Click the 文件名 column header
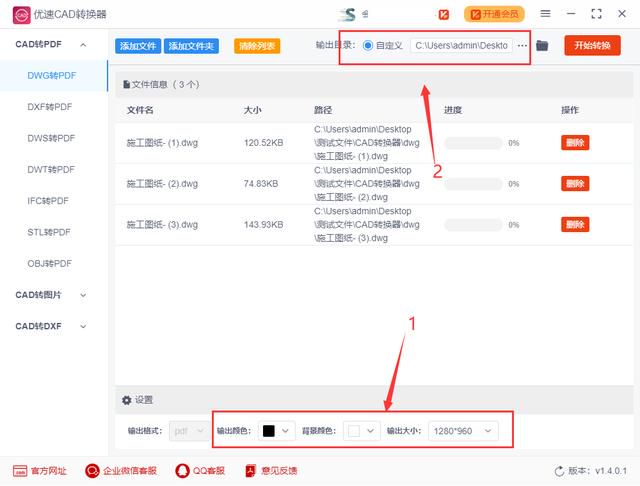Viewport: 640px width, 486px height. (140, 110)
